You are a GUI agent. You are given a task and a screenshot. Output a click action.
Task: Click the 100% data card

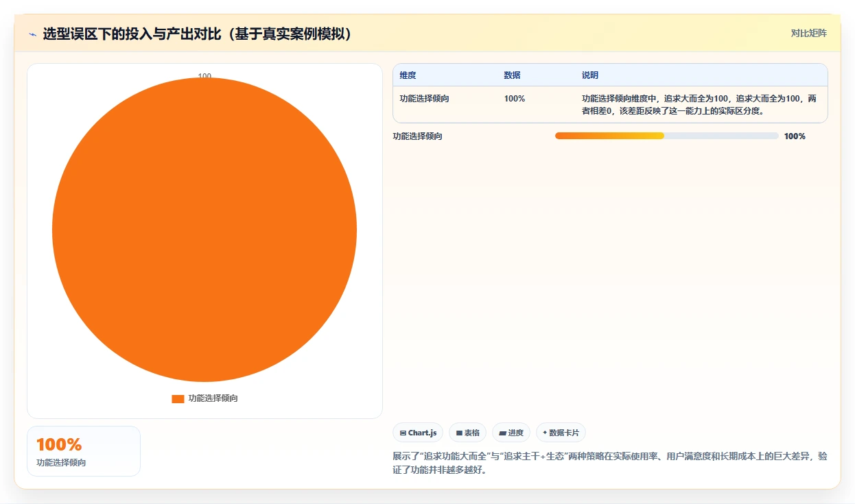pos(84,451)
